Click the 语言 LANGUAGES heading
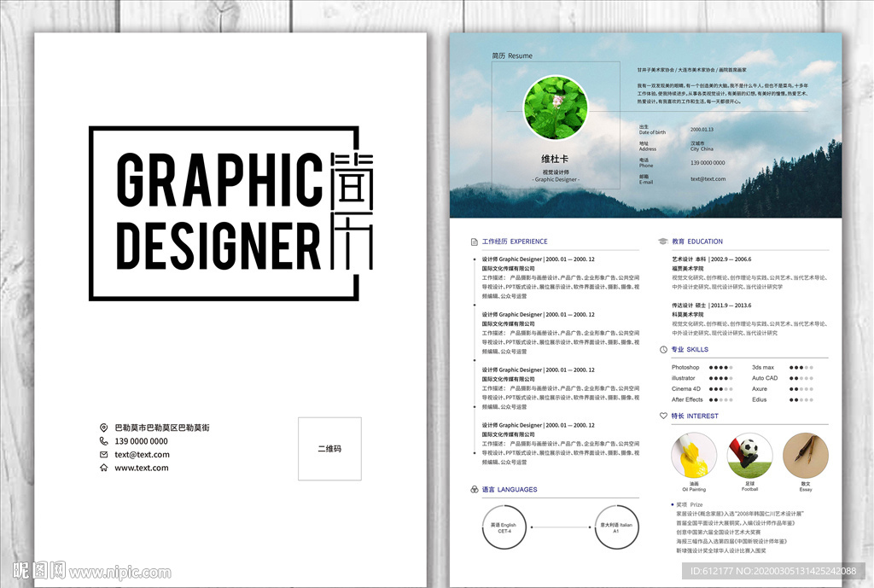The height and width of the screenshot is (588, 874). tap(510, 489)
